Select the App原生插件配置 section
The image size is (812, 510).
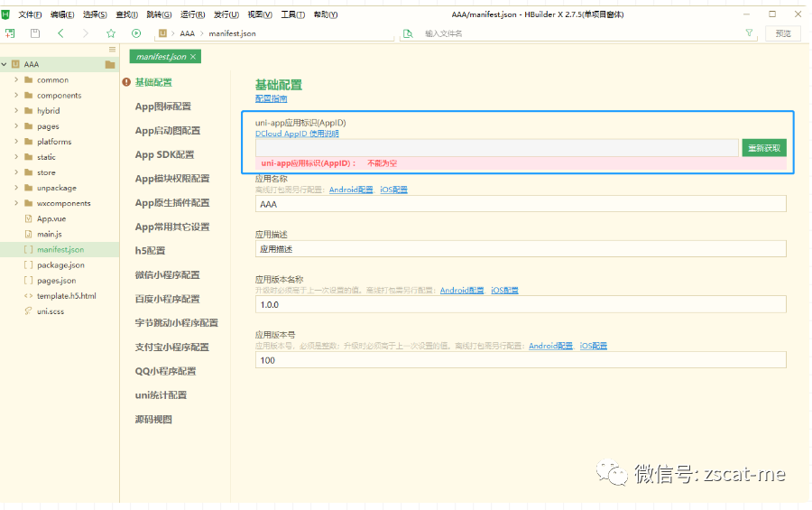pos(172,203)
